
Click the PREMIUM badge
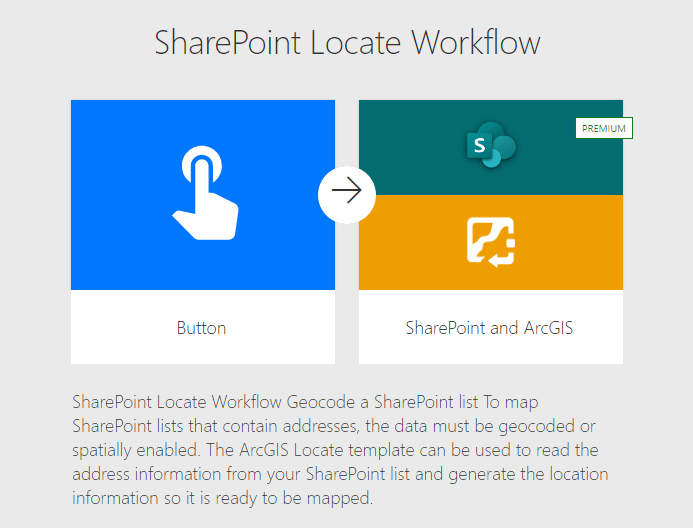[604, 128]
